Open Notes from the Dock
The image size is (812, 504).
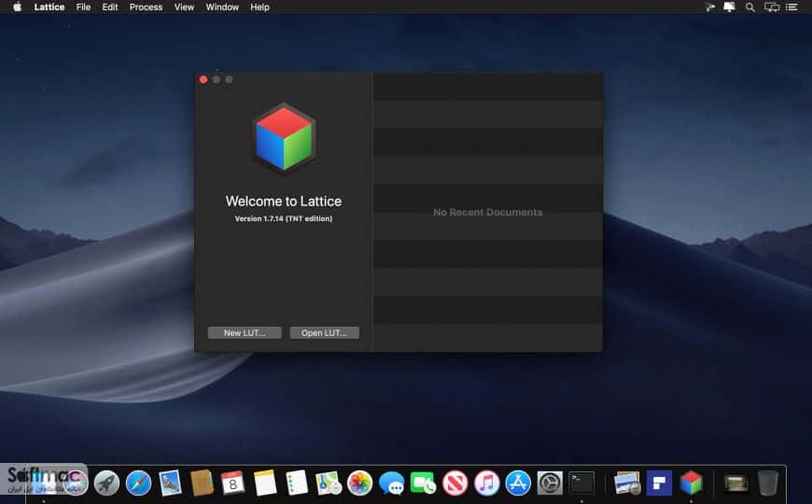pos(265,483)
